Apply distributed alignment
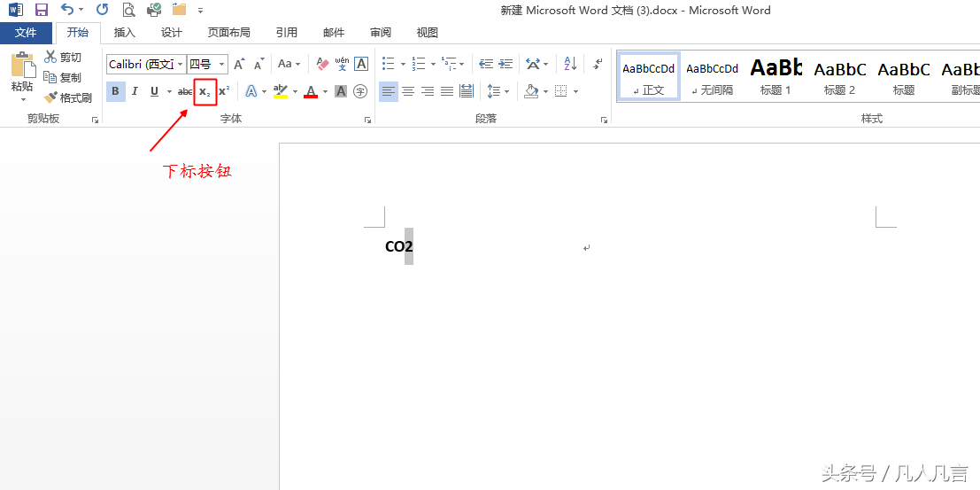 pos(467,92)
